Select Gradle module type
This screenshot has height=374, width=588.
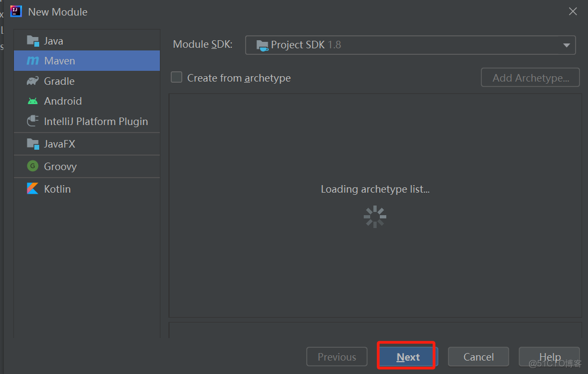(59, 81)
